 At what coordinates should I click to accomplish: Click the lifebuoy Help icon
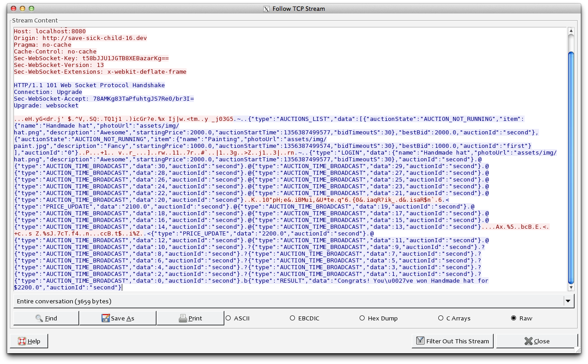(22, 341)
